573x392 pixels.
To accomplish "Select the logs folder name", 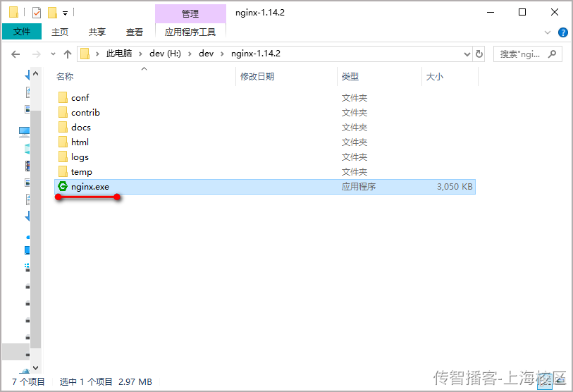I will [x=80, y=157].
